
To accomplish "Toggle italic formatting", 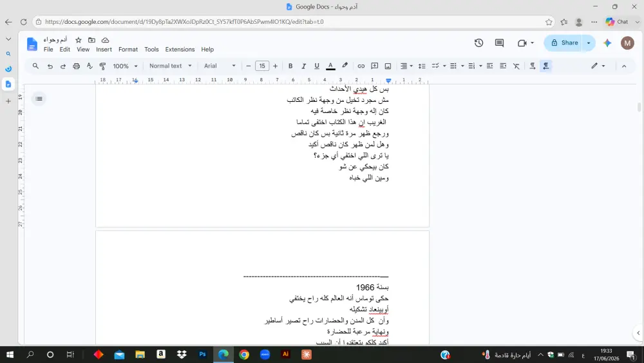I will coord(303,66).
